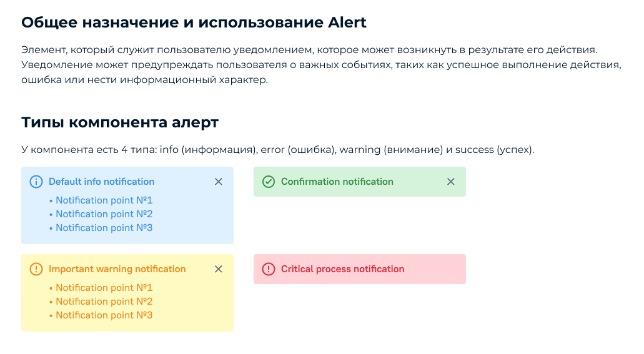This screenshot has width=644, height=354.
Task: Select blue Notification point №1
Action: click(104, 200)
